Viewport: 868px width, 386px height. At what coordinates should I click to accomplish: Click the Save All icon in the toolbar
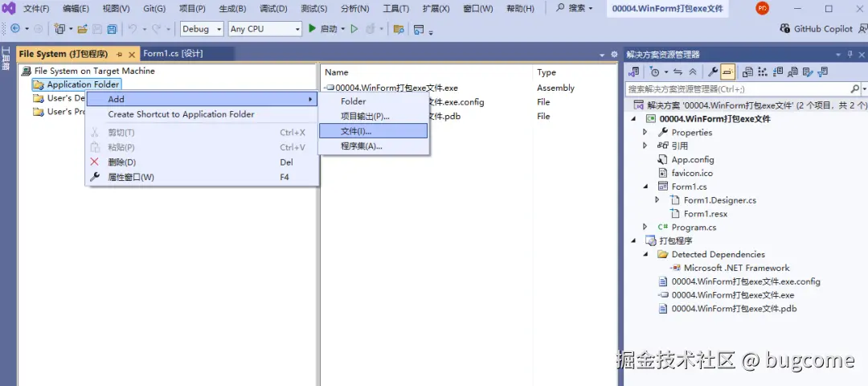(x=112, y=29)
